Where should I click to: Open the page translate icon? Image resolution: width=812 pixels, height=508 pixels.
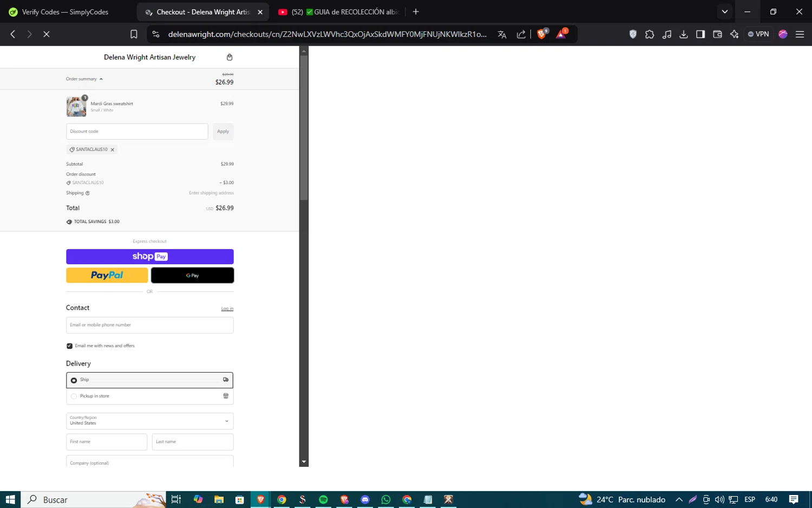(x=502, y=34)
